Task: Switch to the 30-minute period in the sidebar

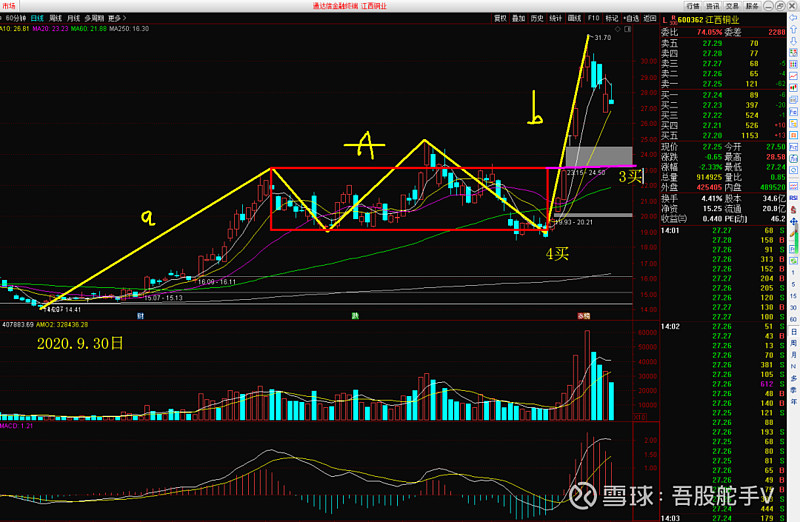Action: coord(793,308)
